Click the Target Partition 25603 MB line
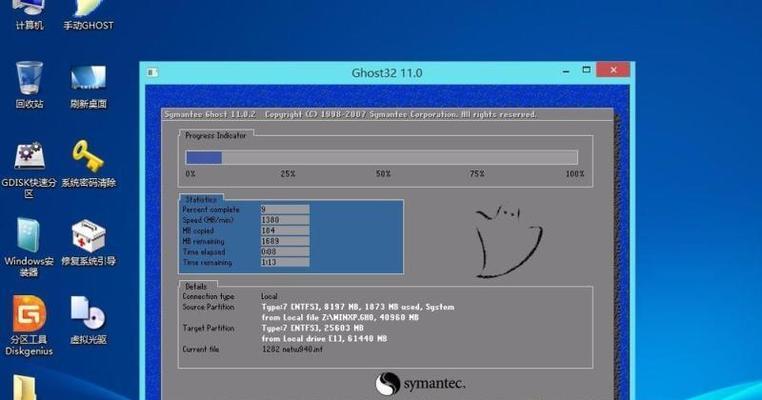This screenshot has width=762, height=400. point(312,328)
